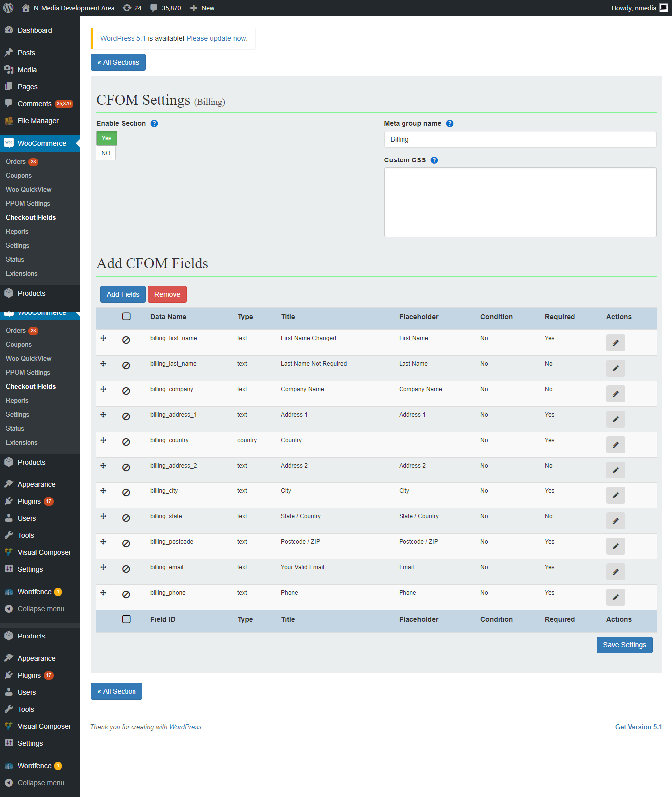The height and width of the screenshot is (797, 672).
Task: Open the Howdy, nmedia account menu
Action: click(x=639, y=8)
